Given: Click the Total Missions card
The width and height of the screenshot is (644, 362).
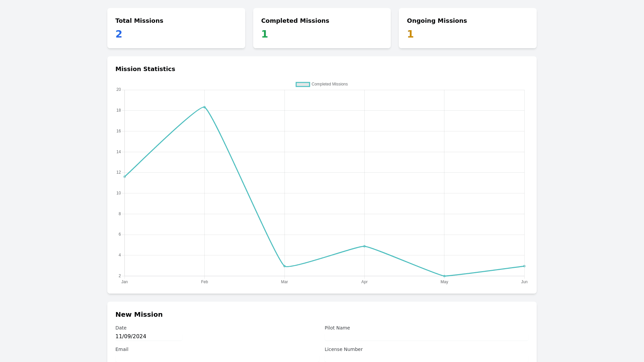Looking at the screenshot, I should [176, 28].
